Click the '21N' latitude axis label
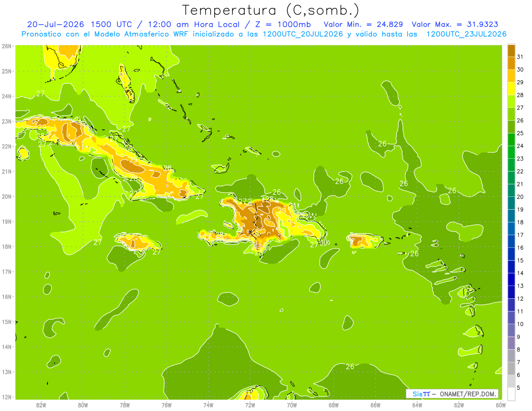Screen dimensions: 532x411 [x=7, y=172]
